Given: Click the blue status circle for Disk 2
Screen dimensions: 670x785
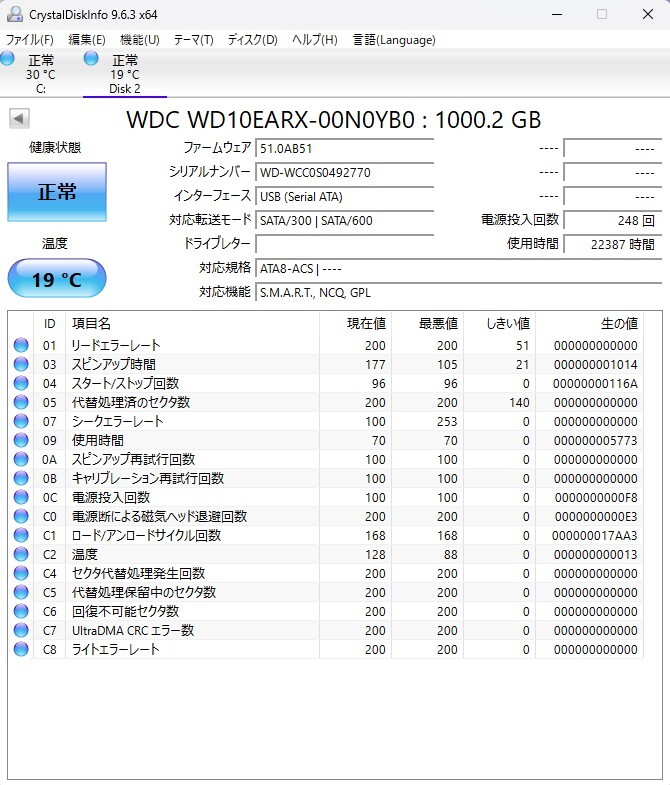Looking at the screenshot, I should [x=91, y=59].
